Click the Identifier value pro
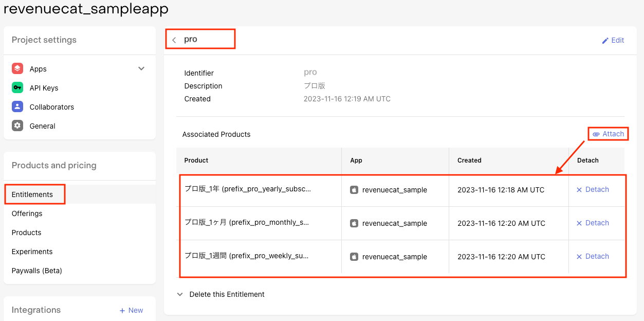This screenshot has width=644, height=321. pyautogui.click(x=310, y=73)
